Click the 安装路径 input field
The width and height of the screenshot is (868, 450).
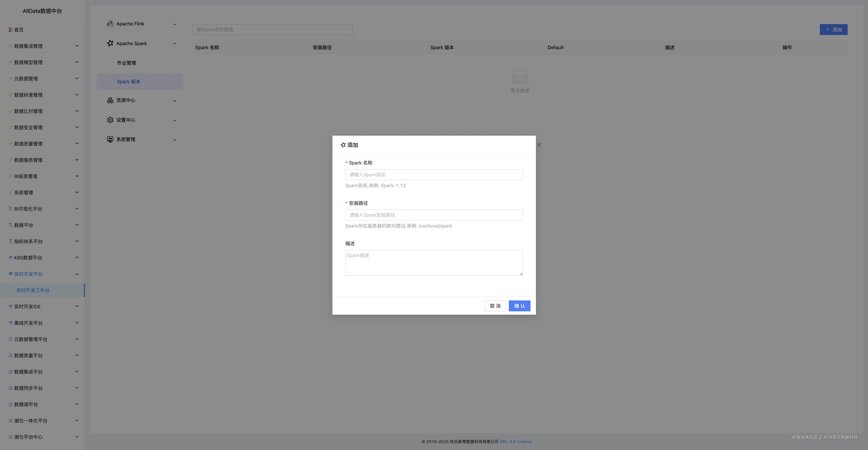(x=434, y=215)
